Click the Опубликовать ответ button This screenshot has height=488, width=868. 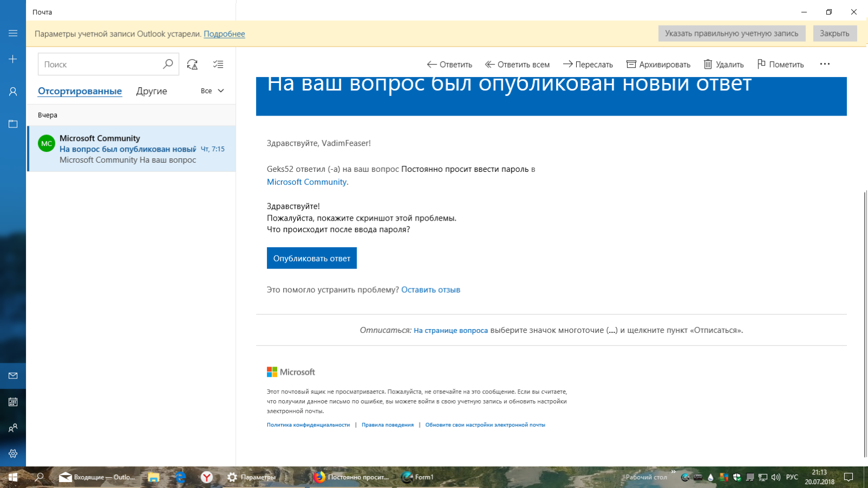312,258
